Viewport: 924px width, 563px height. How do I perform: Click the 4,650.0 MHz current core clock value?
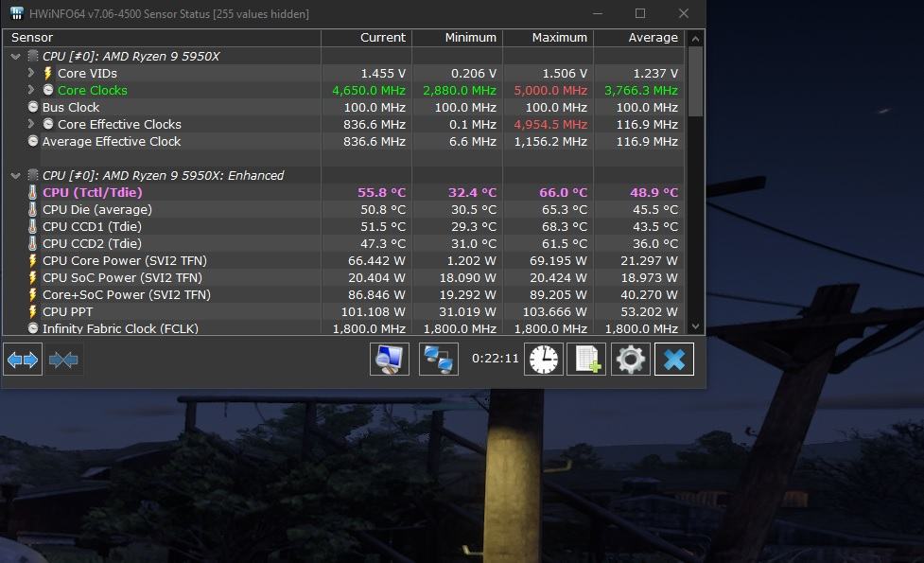coord(369,90)
